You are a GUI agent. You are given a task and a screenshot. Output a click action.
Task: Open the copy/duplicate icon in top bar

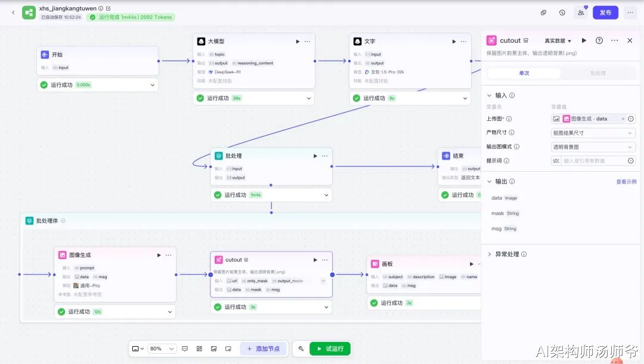tap(543, 13)
